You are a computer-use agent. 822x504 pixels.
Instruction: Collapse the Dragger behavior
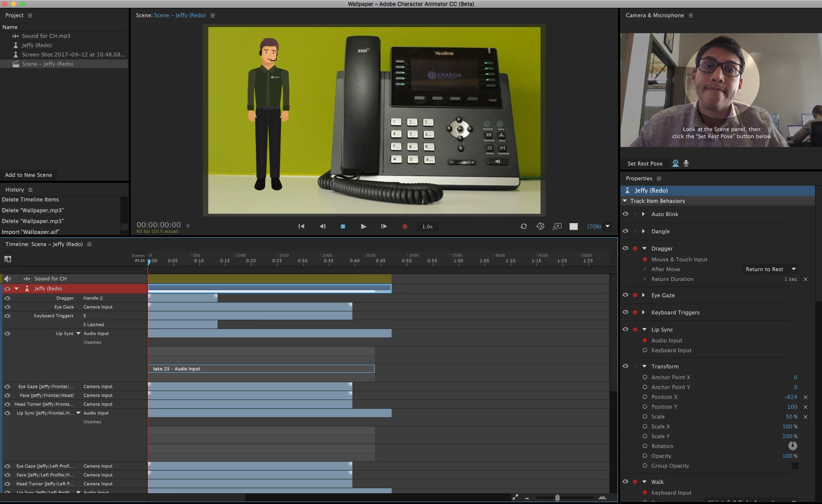pyautogui.click(x=644, y=249)
